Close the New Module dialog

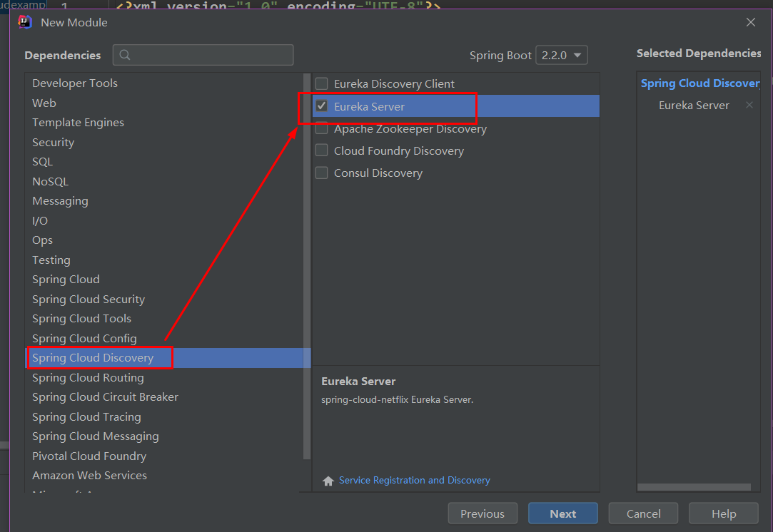point(750,23)
